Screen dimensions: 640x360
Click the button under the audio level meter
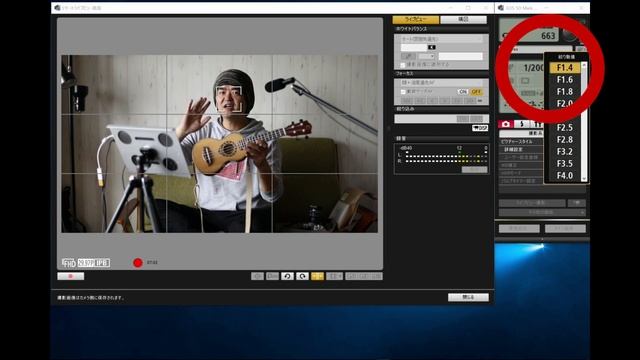click(474, 169)
